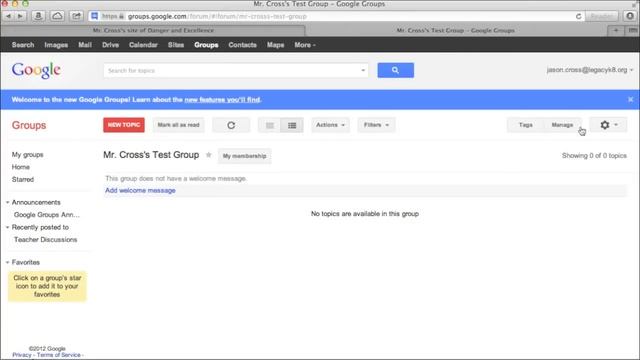
Task: Open a new browser tab with the plus button
Action: point(616,30)
